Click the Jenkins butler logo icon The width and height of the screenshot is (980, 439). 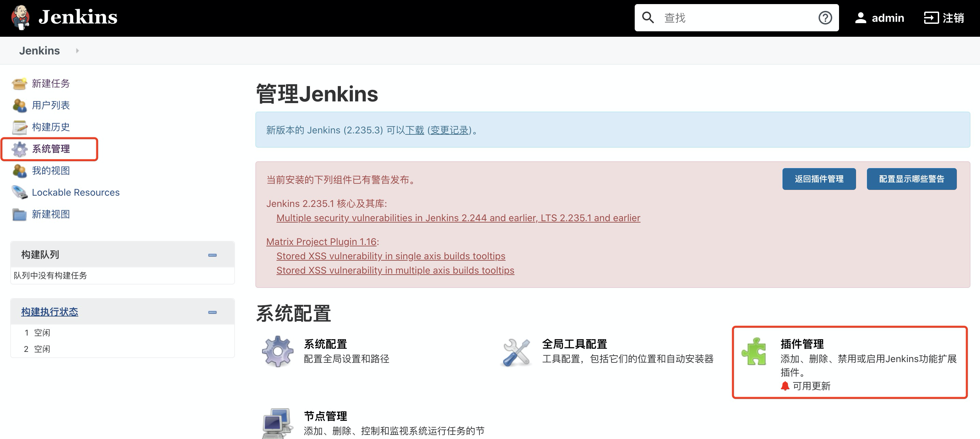[20, 17]
